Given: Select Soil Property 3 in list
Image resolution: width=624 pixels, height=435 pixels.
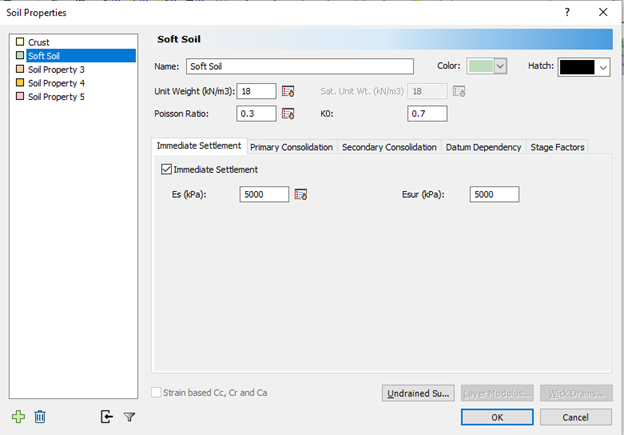Looking at the screenshot, I should click(x=56, y=70).
